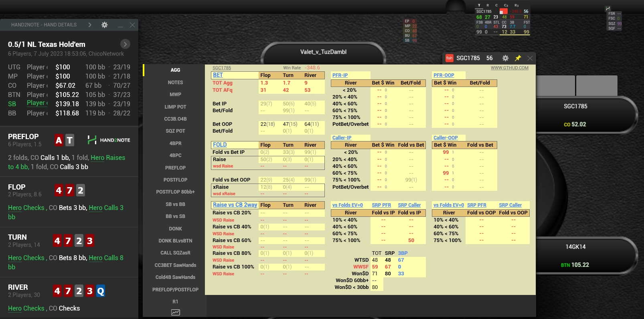Switch to the NOTES tab
The height and width of the screenshot is (319, 644).
click(x=175, y=83)
